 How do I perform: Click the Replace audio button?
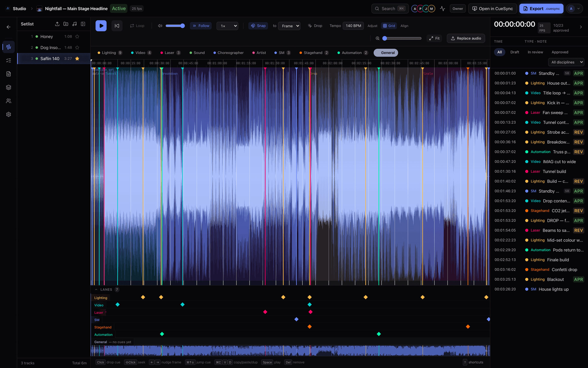466,38
